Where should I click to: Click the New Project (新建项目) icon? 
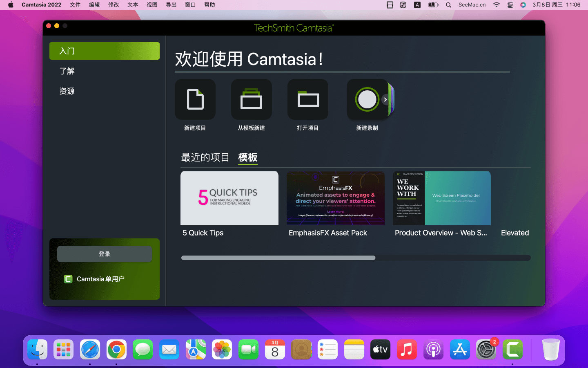195,99
